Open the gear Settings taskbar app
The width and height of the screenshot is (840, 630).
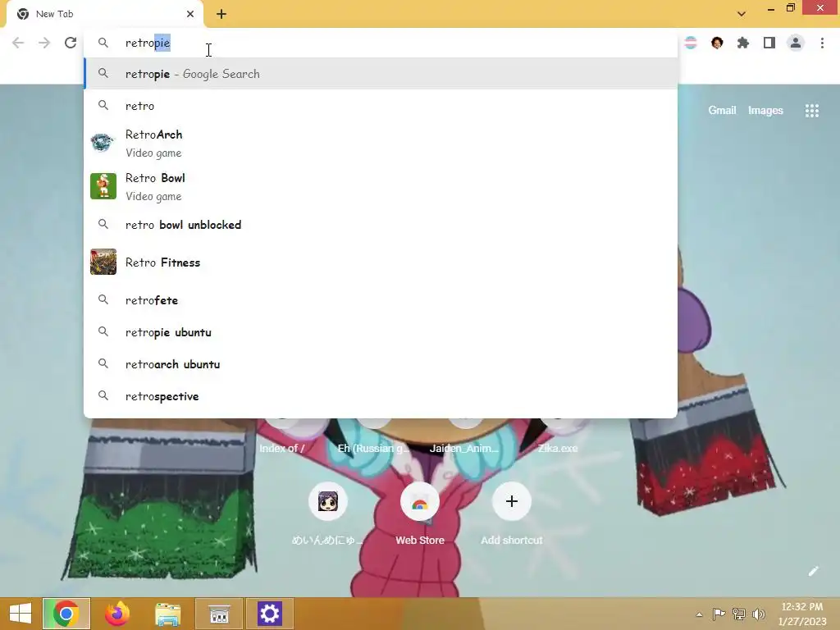(269, 614)
